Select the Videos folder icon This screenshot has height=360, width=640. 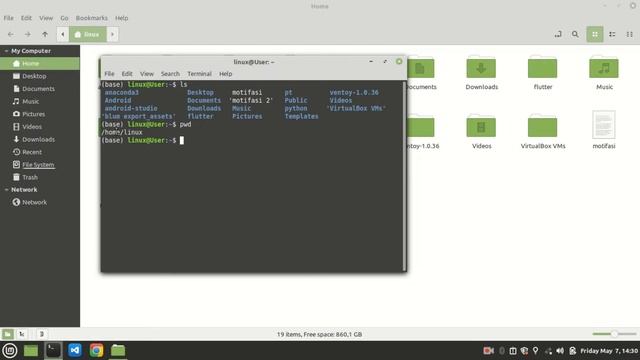(x=481, y=126)
